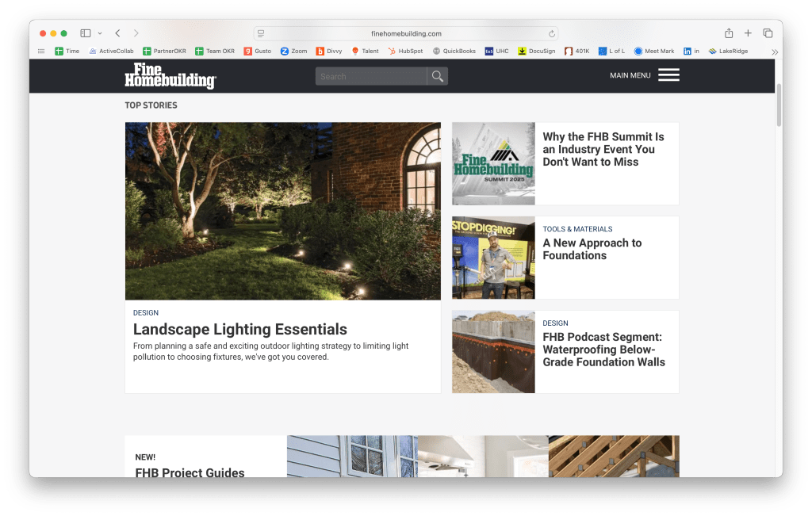Viewport: 812px width, 516px height.
Task: Go back with the back arrow
Action: [117, 33]
